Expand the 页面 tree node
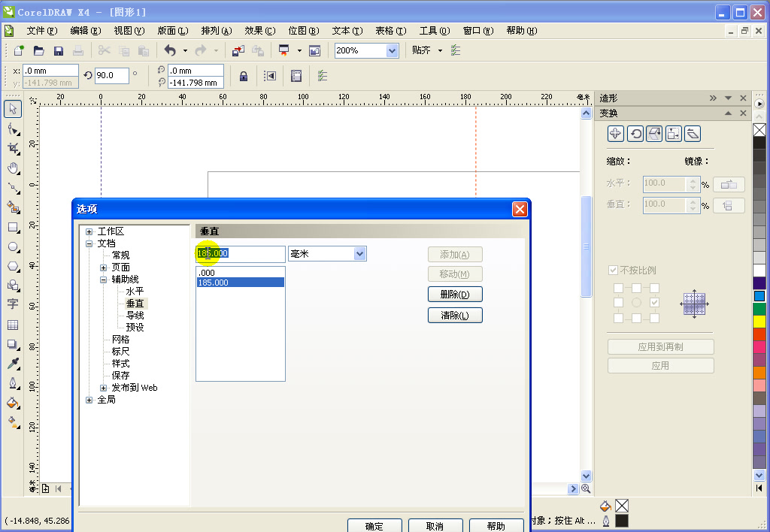Screen dimensions: 770x532 103,268
